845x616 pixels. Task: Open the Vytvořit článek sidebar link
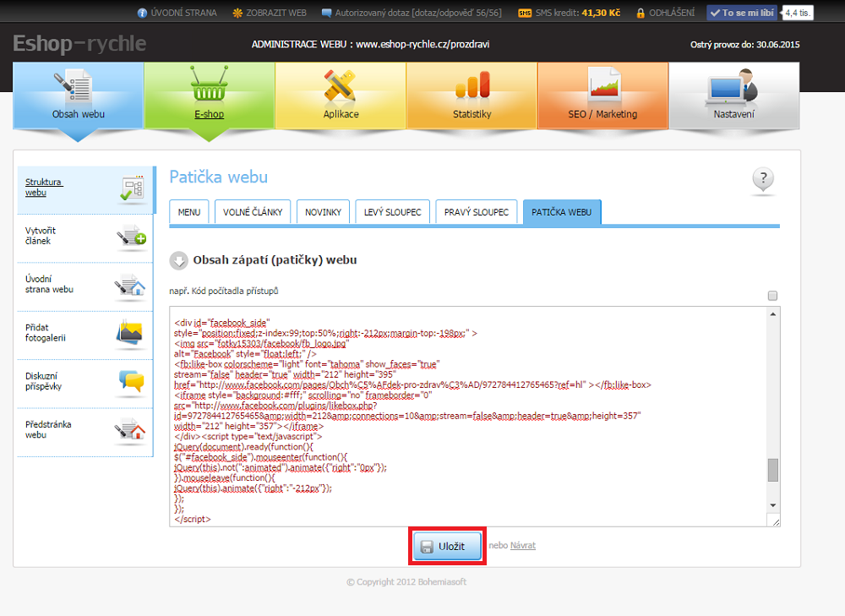[x=41, y=236]
